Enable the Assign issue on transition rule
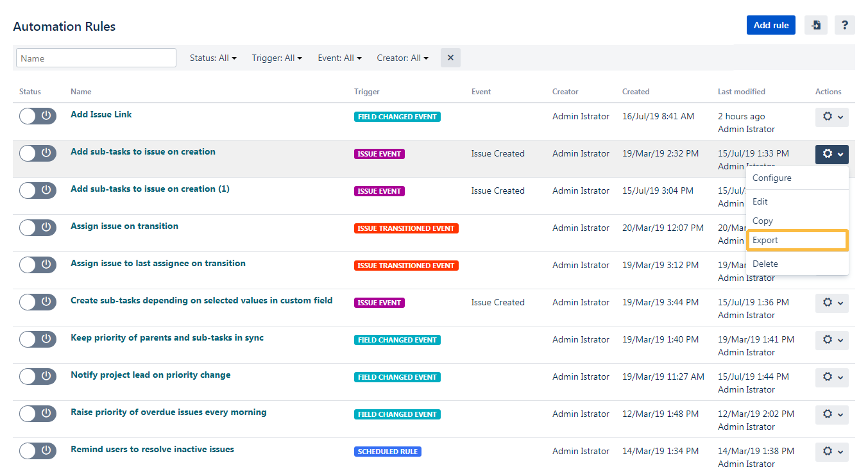 click(38, 228)
